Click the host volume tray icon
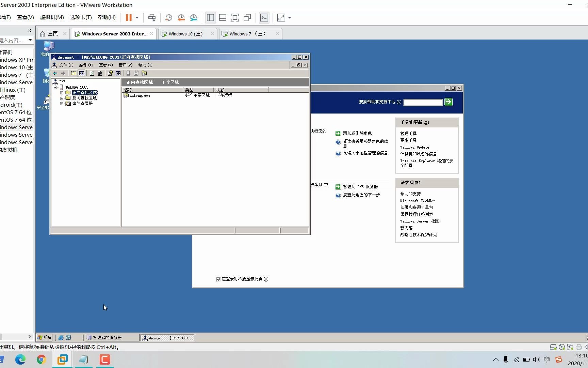 [537, 359]
